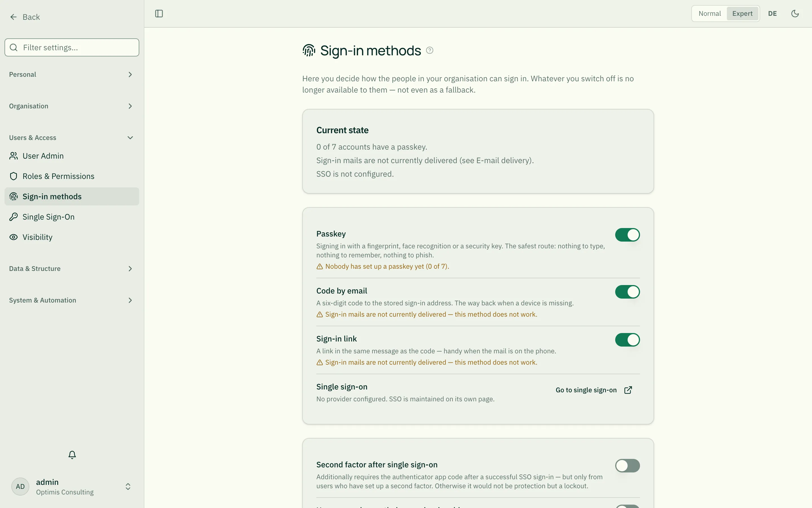Switch language with DE button
The width and height of the screenshot is (812, 508).
pyautogui.click(x=773, y=14)
